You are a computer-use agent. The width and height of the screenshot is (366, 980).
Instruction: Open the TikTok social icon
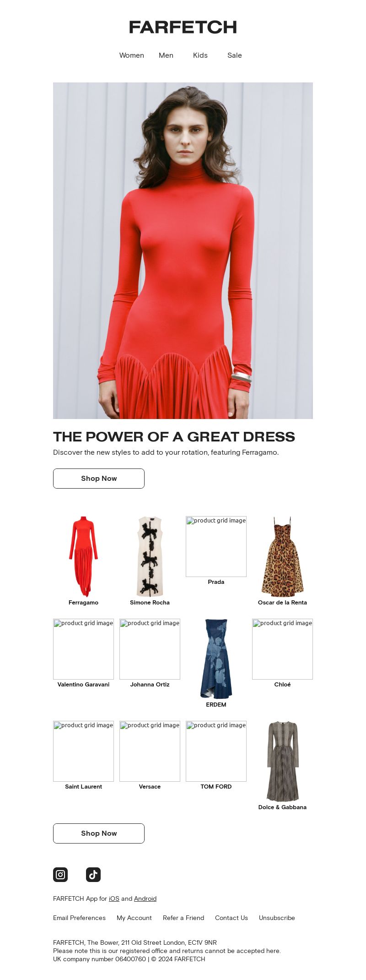click(93, 875)
